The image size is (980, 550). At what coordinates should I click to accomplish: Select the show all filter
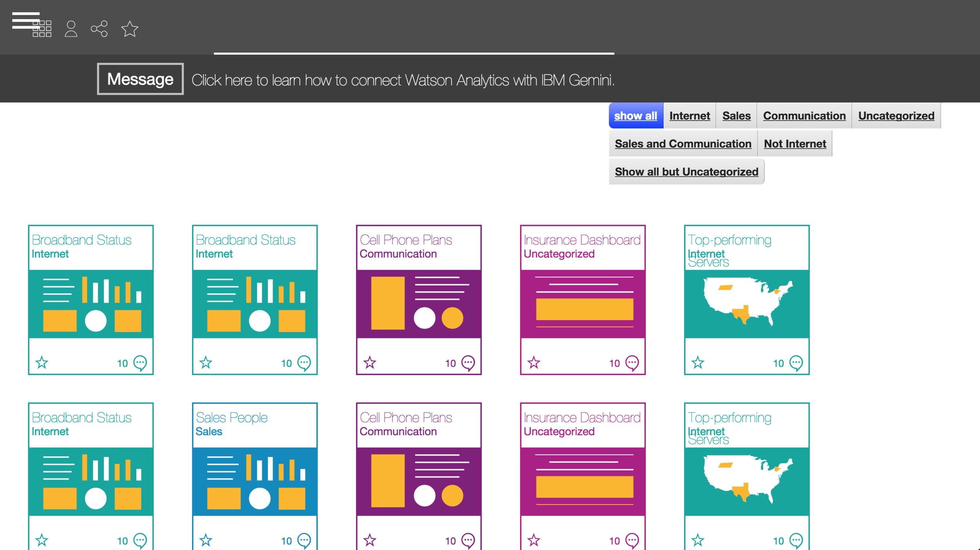tap(635, 115)
